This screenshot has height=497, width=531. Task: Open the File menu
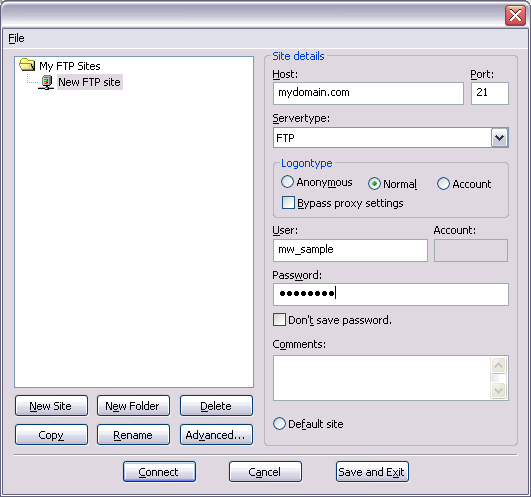tap(16, 38)
